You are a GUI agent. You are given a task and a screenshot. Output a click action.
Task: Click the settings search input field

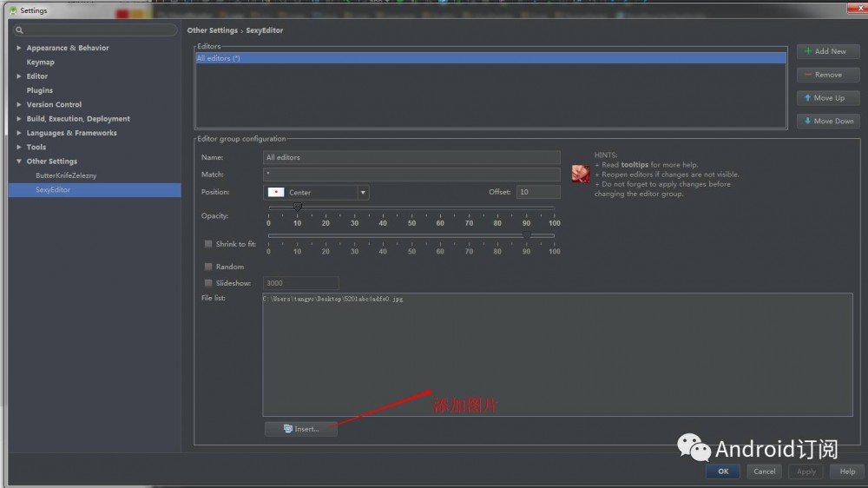(x=95, y=30)
